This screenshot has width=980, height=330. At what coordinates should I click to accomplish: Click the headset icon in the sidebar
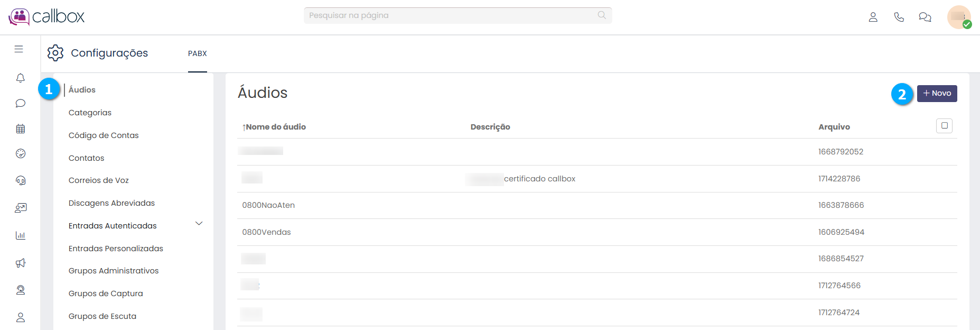pos(20,180)
